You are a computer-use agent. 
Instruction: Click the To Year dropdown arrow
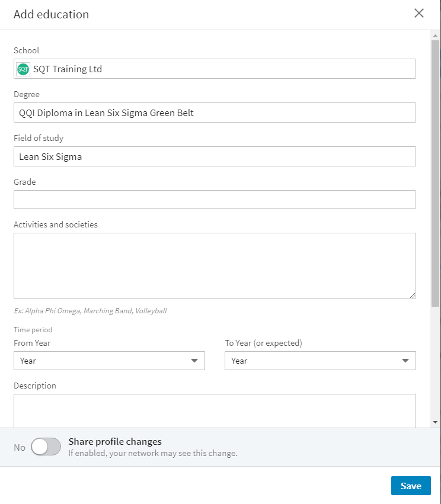[x=405, y=361]
